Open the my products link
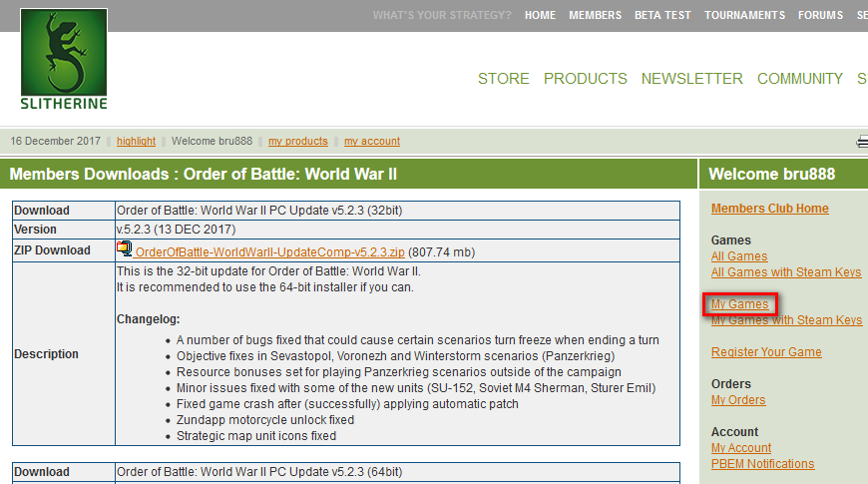Image resolution: width=868 pixels, height=484 pixels. [298, 142]
